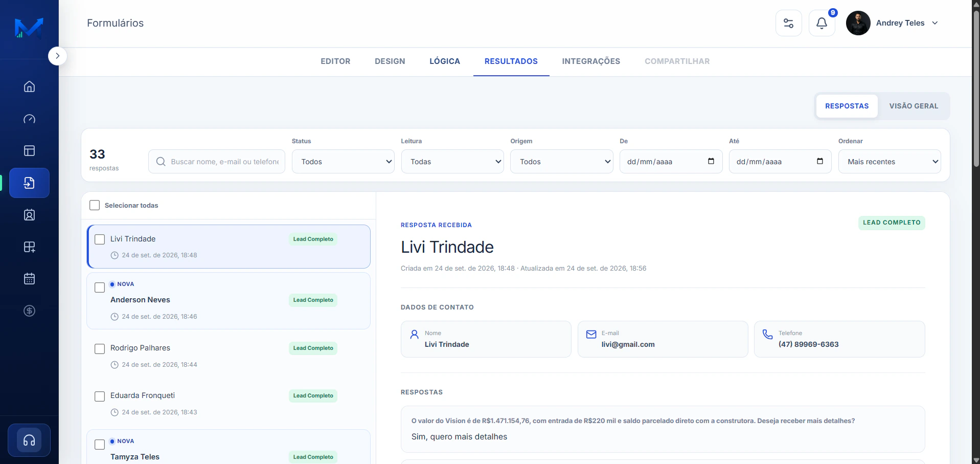Open the home icon in sidebar
980x464 pixels.
(30, 86)
